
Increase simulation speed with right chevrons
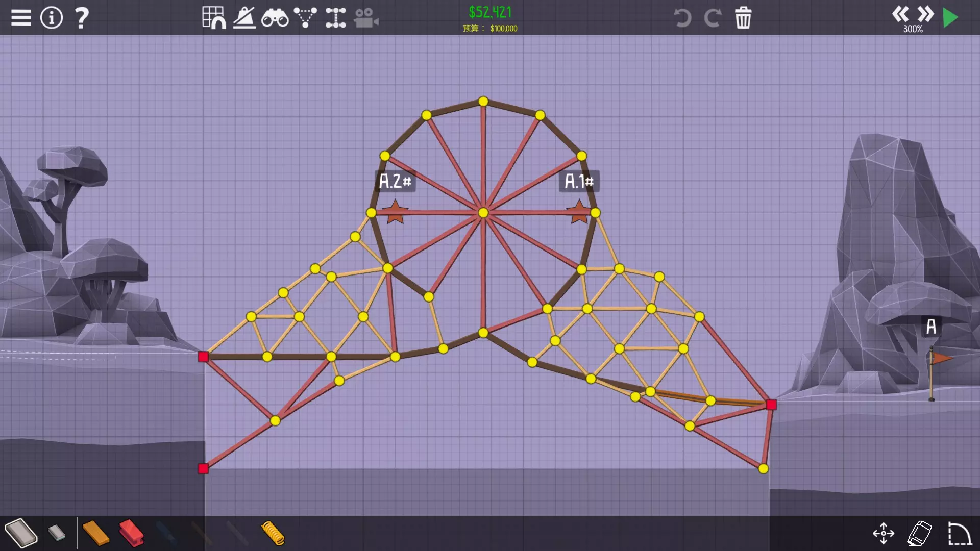pos(925,14)
